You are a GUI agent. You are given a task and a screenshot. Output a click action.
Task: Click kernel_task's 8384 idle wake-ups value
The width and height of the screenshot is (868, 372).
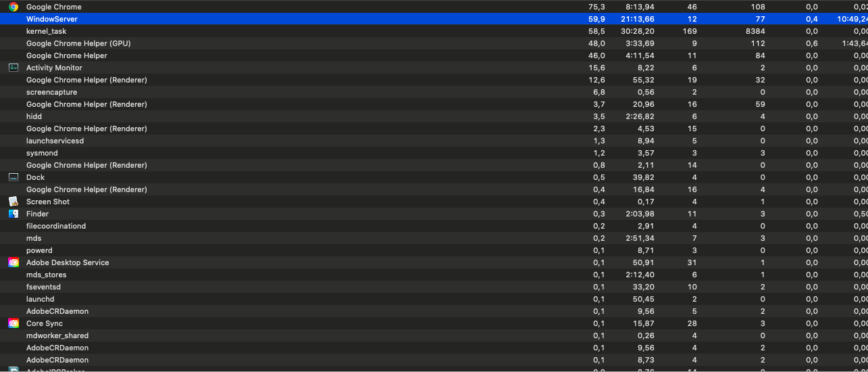point(755,31)
